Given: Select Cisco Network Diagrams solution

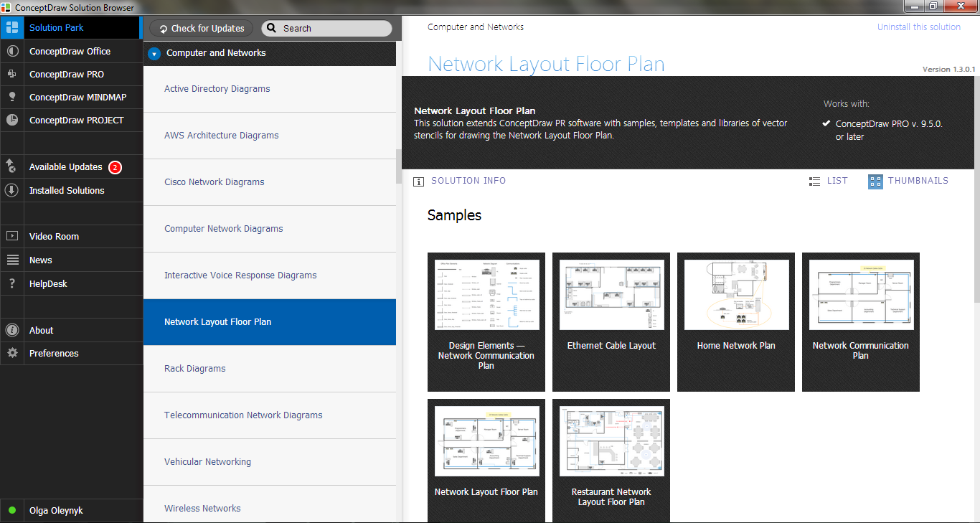Looking at the screenshot, I should pos(270,182).
